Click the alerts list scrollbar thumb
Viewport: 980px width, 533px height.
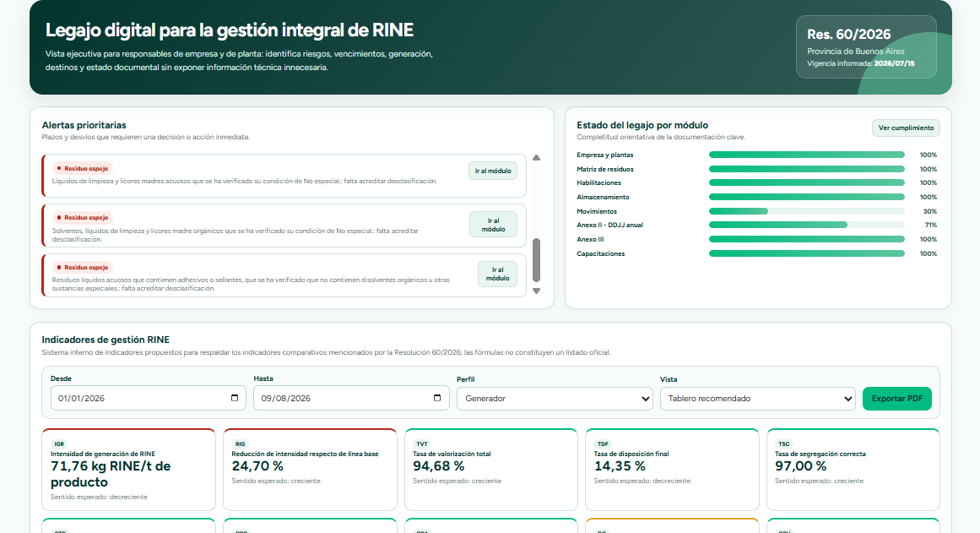(x=536, y=260)
